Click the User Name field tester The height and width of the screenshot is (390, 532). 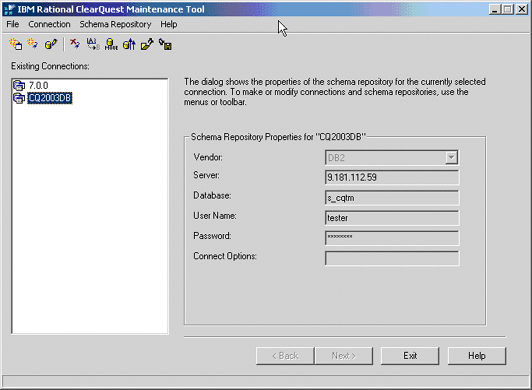(x=392, y=218)
